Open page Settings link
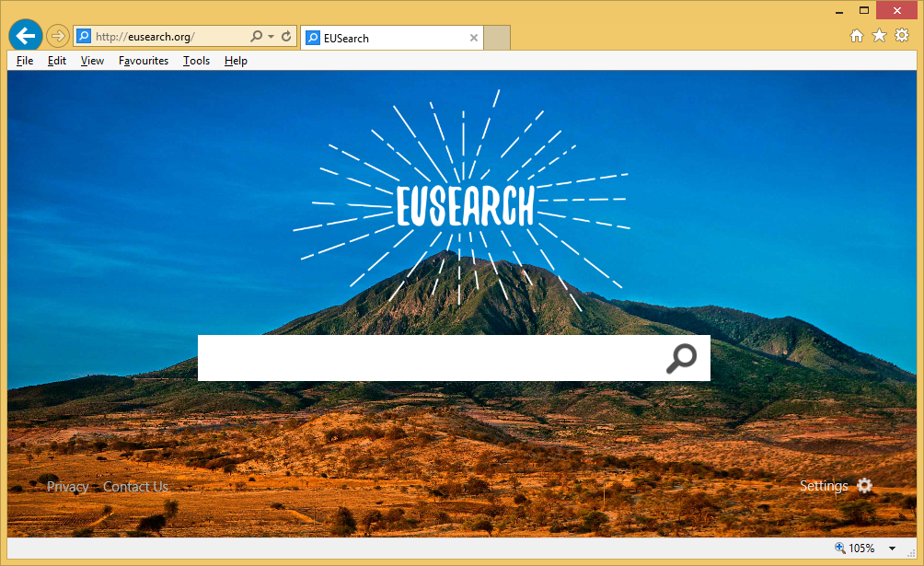 click(x=824, y=485)
